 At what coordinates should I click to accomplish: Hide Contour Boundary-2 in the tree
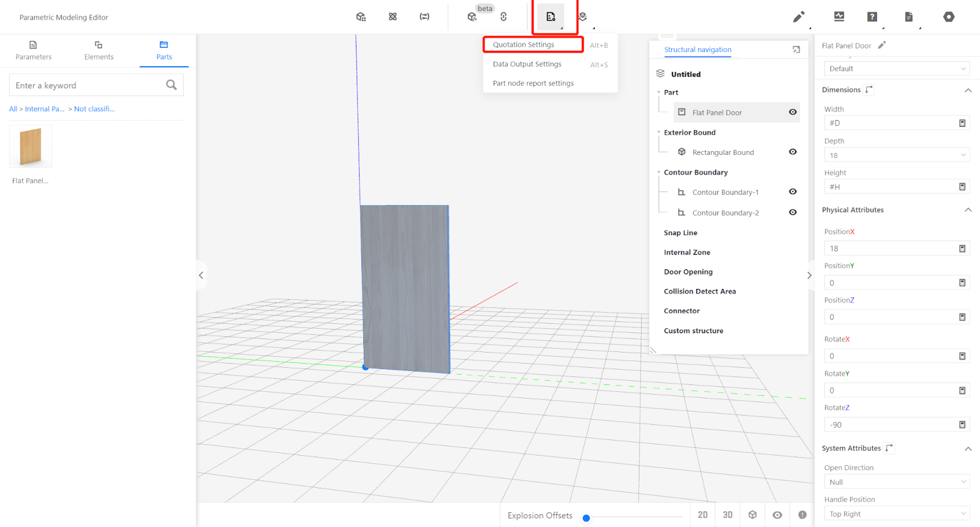(x=793, y=212)
